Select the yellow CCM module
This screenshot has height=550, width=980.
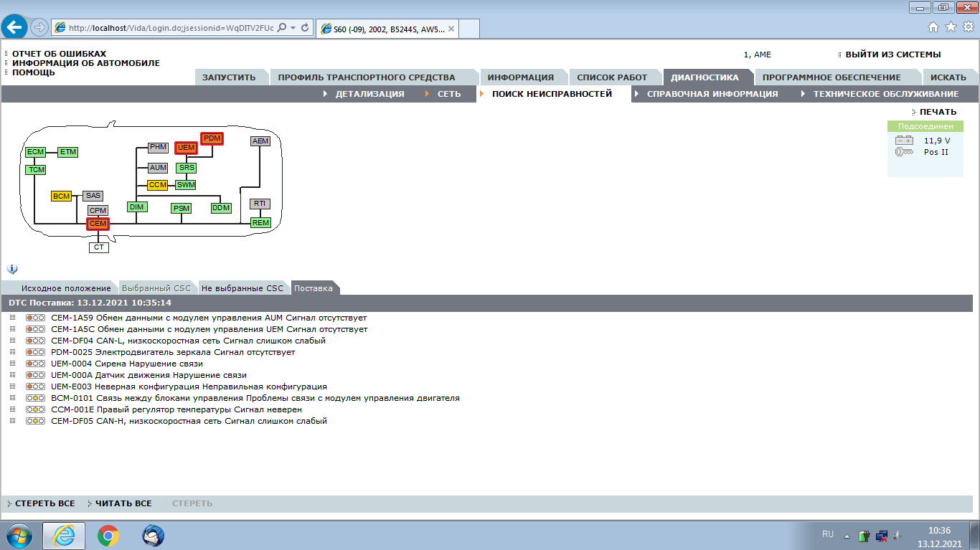pos(158,185)
